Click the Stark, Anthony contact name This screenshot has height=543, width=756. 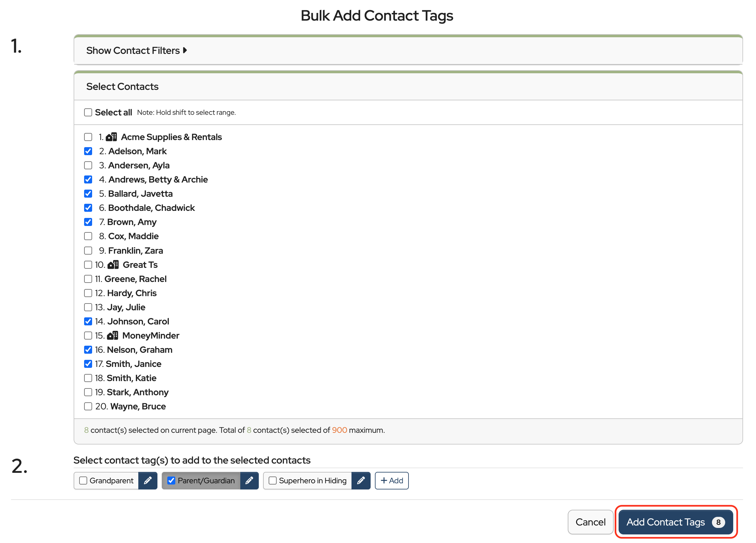point(137,392)
